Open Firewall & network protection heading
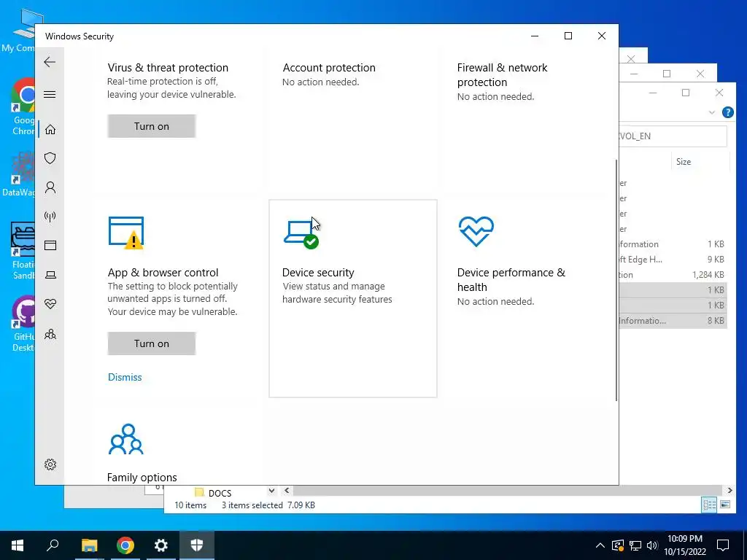Image resolution: width=747 pixels, height=560 pixels. tap(502, 75)
